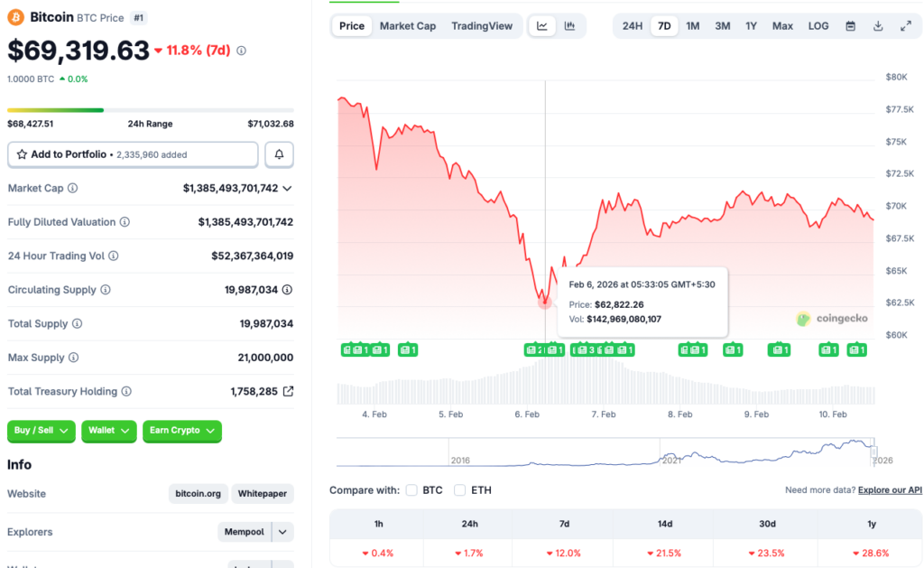924x568 pixels.
Task: Expand the Market Cap chevron
Action: [287, 188]
